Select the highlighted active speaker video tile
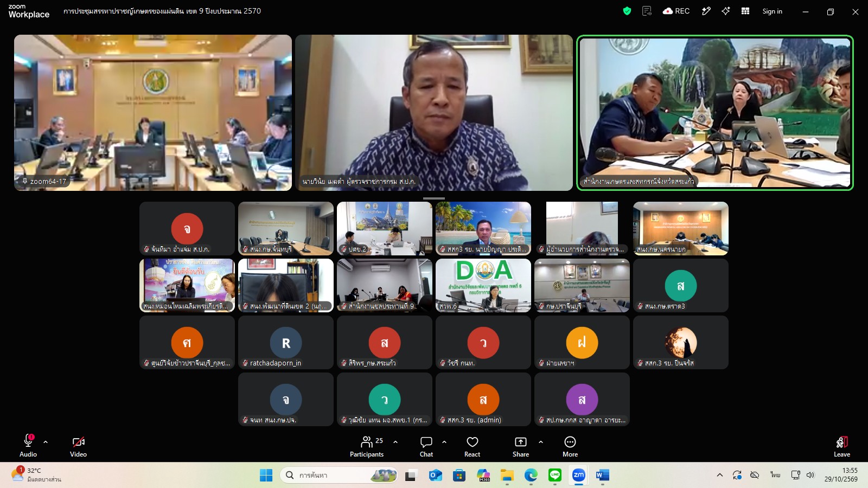The width and height of the screenshot is (868, 488). pos(715,113)
